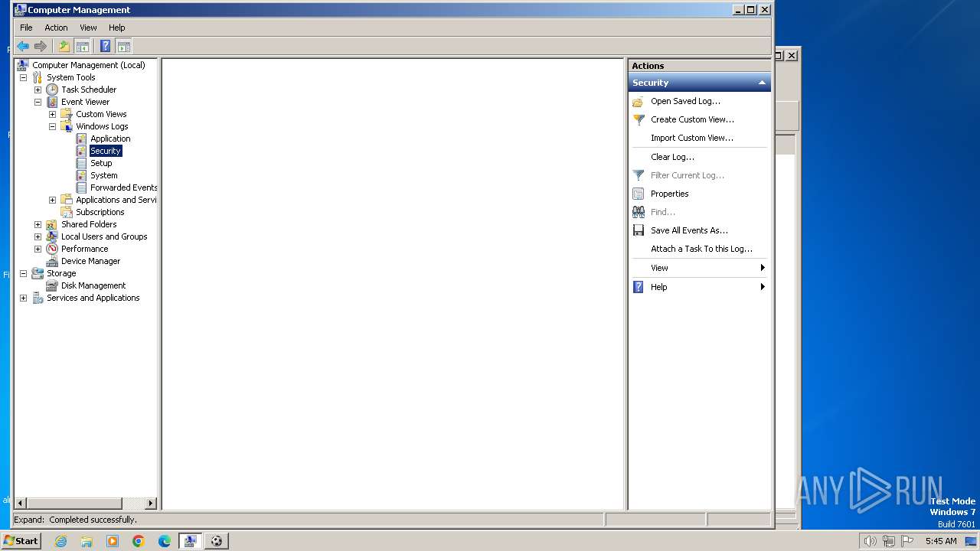The image size is (980, 551).
Task: Click the Performance monitor icon
Action: pyautogui.click(x=52, y=249)
